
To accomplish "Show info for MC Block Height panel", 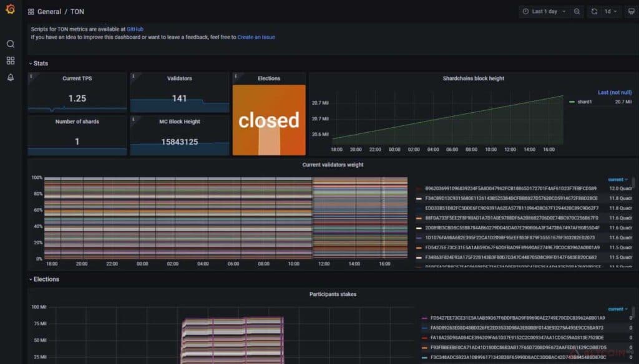I will pyautogui.click(x=134, y=119).
